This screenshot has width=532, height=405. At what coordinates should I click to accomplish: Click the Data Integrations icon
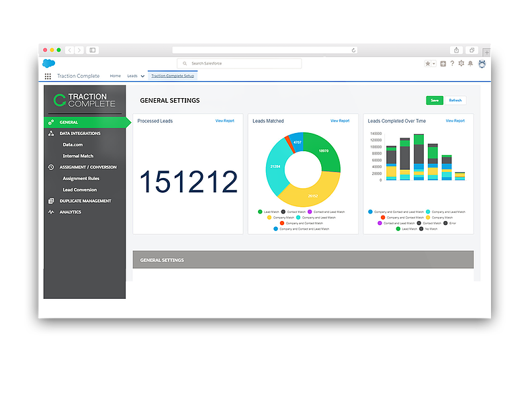(x=51, y=133)
